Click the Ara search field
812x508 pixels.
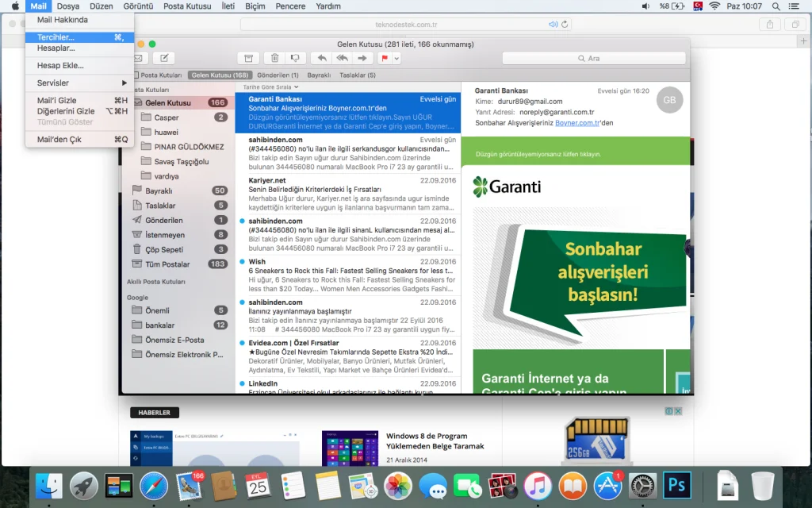click(593, 58)
